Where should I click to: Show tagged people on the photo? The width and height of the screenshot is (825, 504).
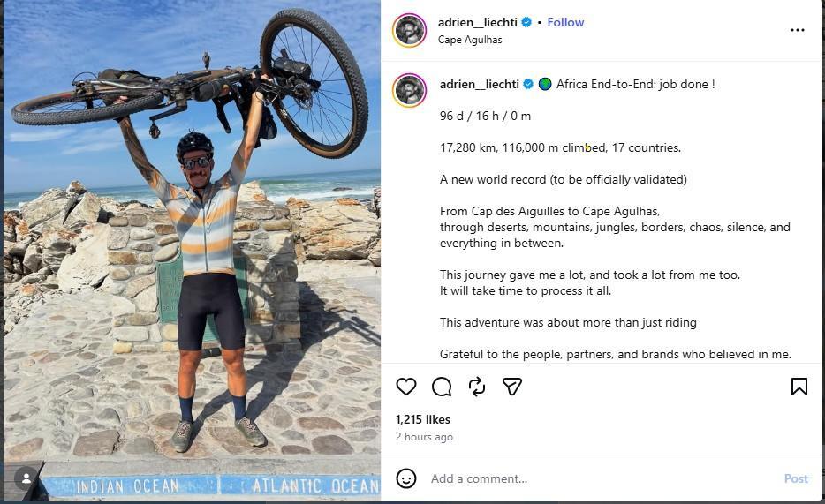26,478
